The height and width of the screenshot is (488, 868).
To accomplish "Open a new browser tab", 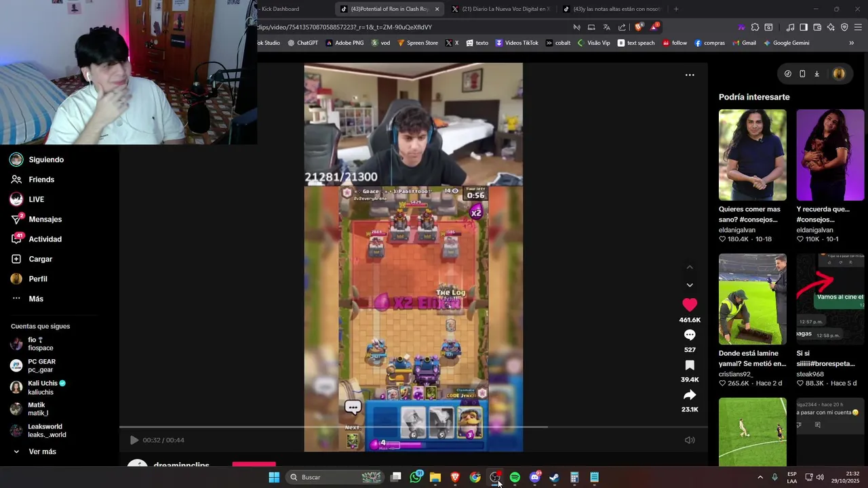I will (x=676, y=9).
